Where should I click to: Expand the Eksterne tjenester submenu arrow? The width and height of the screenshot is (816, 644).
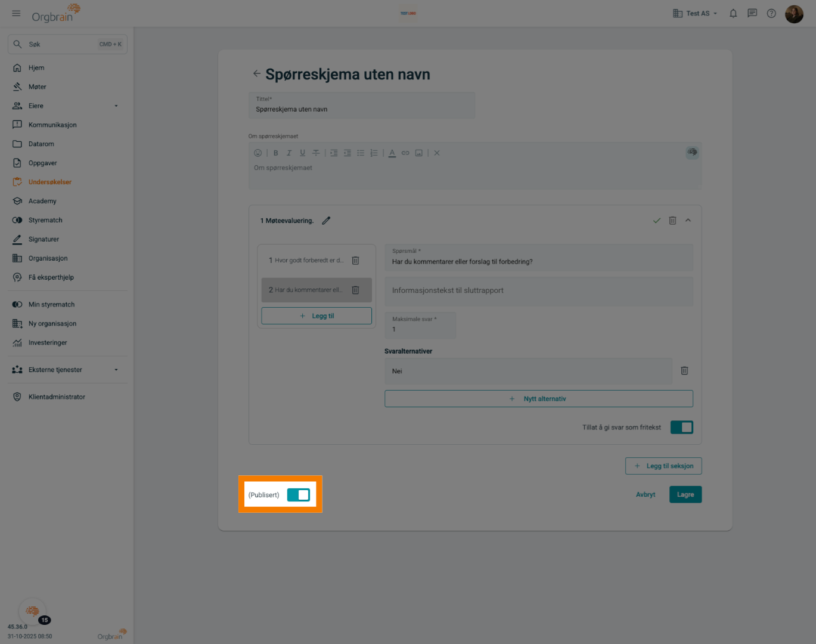(116, 370)
